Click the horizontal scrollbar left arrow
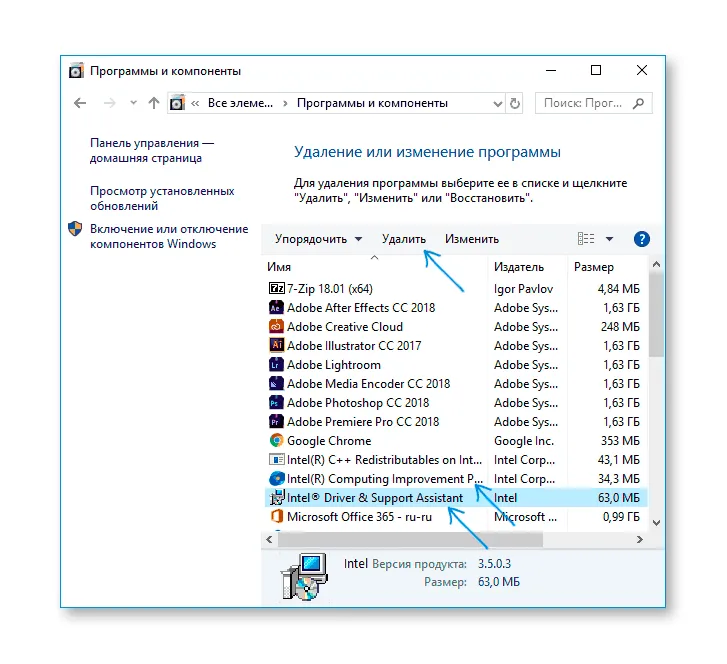This screenshot has height=664, width=727. click(269, 539)
